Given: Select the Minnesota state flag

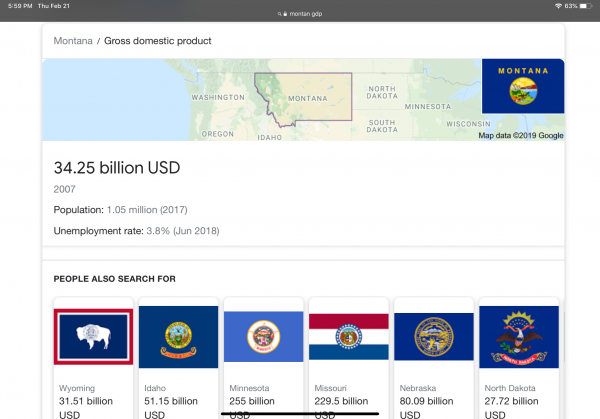Looking at the screenshot, I should coord(263,337).
